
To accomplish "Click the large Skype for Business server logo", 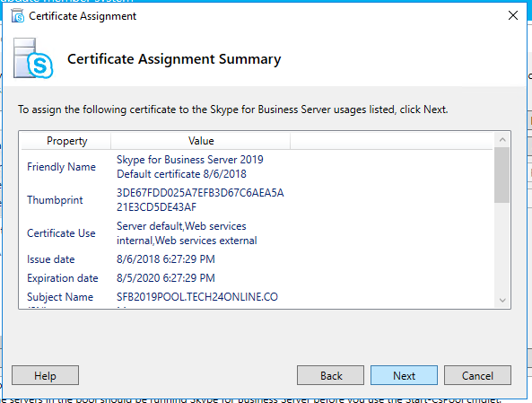I will click(x=33, y=58).
